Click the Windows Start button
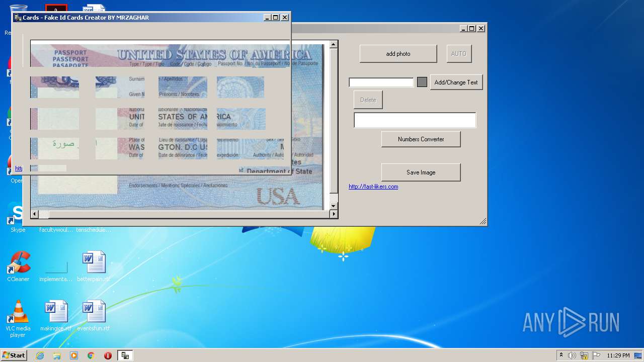The image size is (644, 362). (x=14, y=355)
